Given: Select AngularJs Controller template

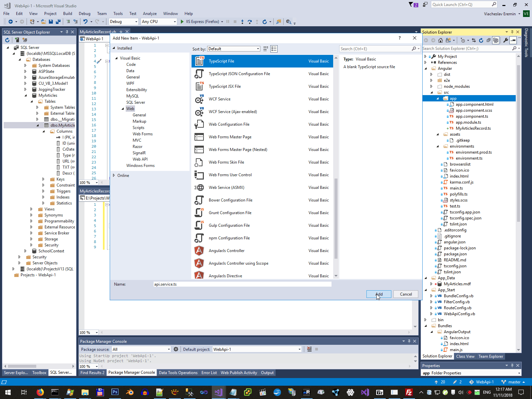Looking at the screenshot, I should pos(262,251).
